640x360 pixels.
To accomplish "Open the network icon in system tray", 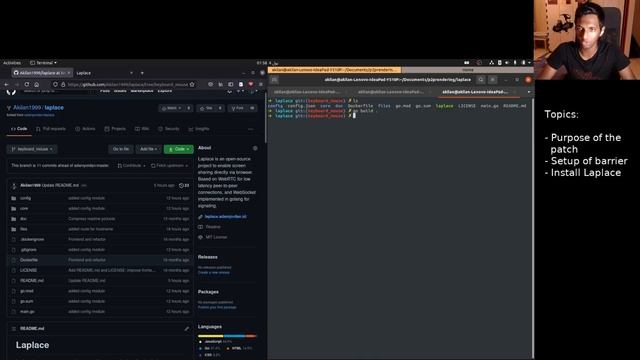I will point(491,63).
